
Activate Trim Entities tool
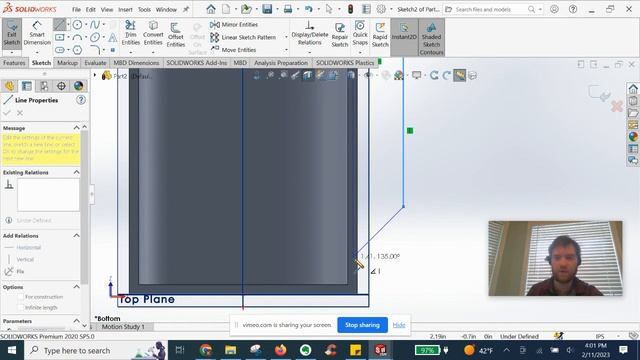click(131, 33)
